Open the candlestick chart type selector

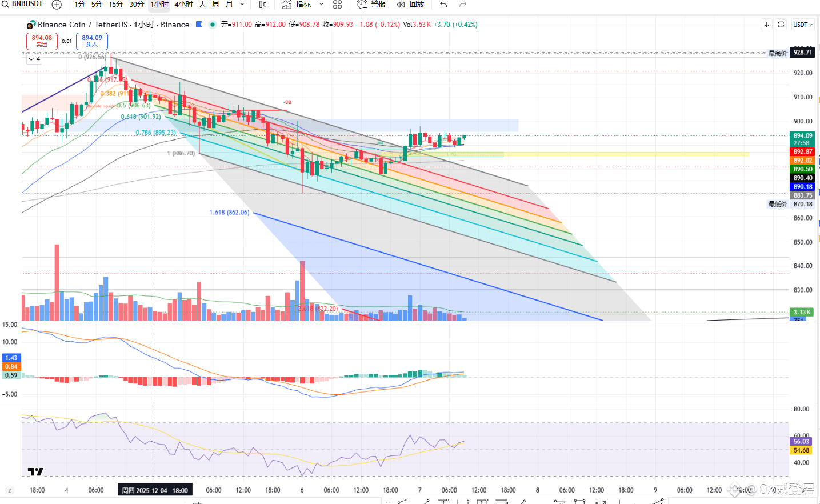263,5
